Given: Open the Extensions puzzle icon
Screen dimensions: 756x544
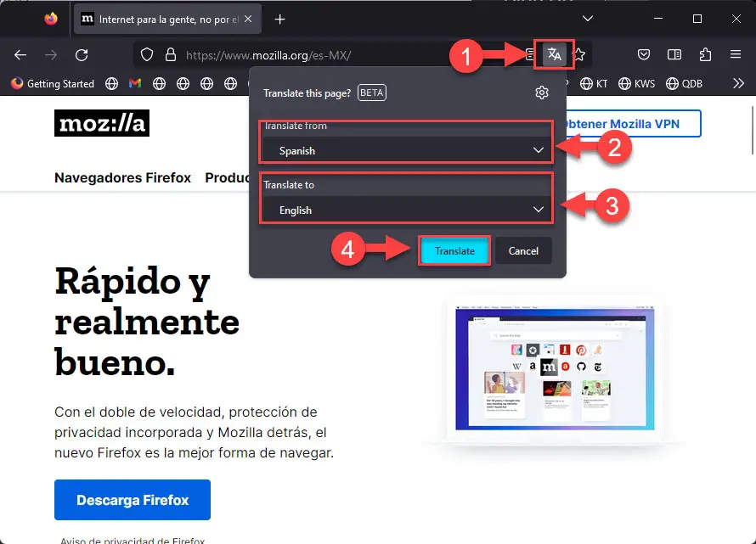Looking at the screenshot, I should [705, 54].
